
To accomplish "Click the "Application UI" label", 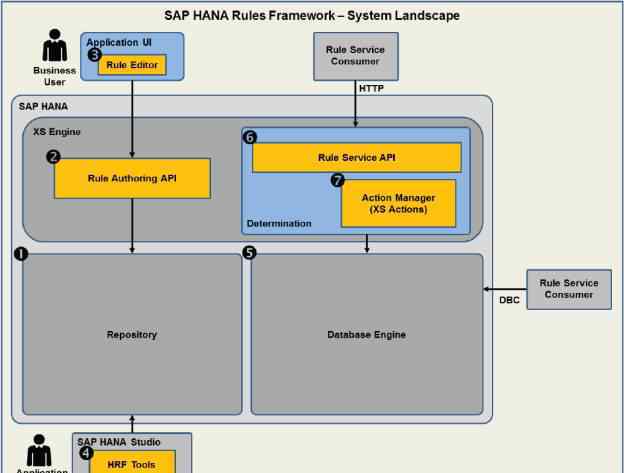I will pyautogui.click(x=119, y=42).
